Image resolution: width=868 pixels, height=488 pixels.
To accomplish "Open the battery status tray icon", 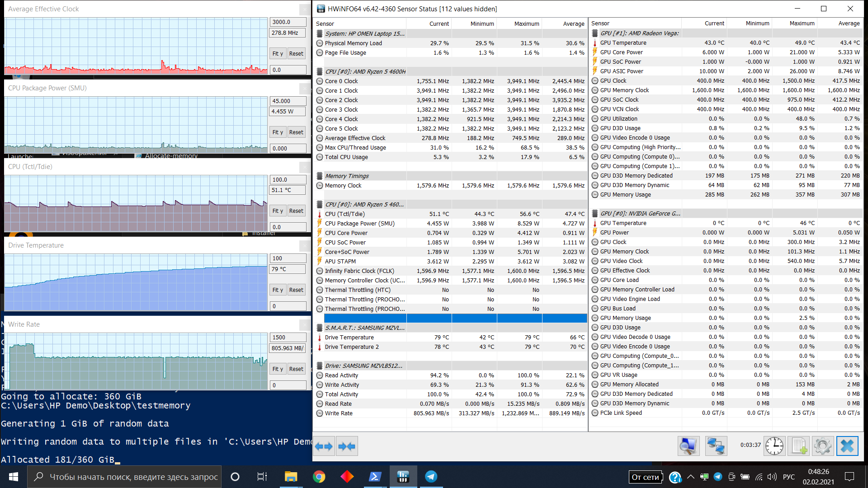I will click(x=745, y=477).
